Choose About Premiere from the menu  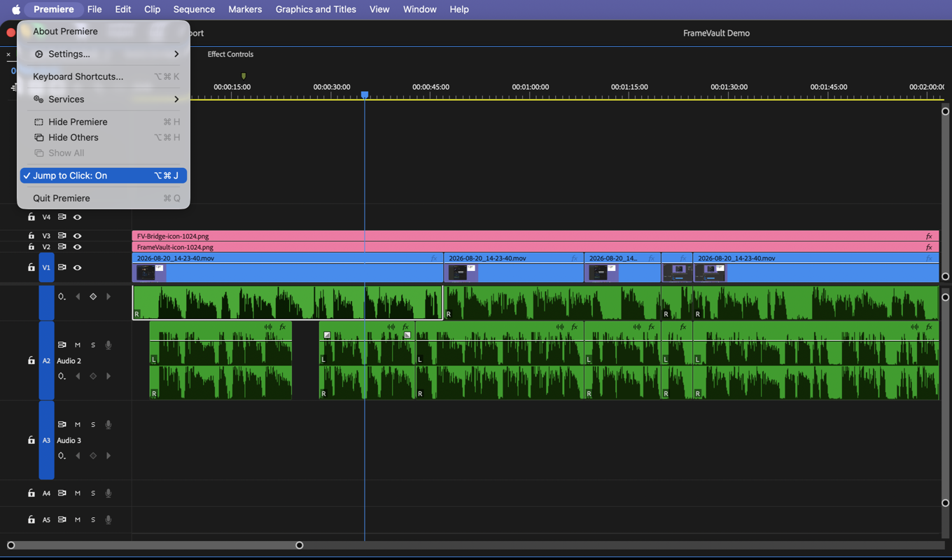[x=104, y=31]
